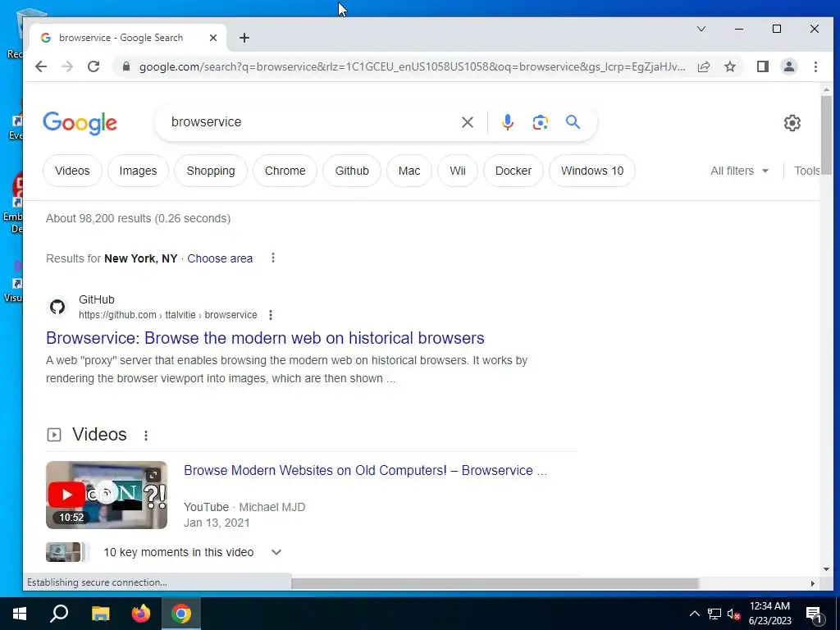Click the Chrome taskbar icon

tap(181, 614)
